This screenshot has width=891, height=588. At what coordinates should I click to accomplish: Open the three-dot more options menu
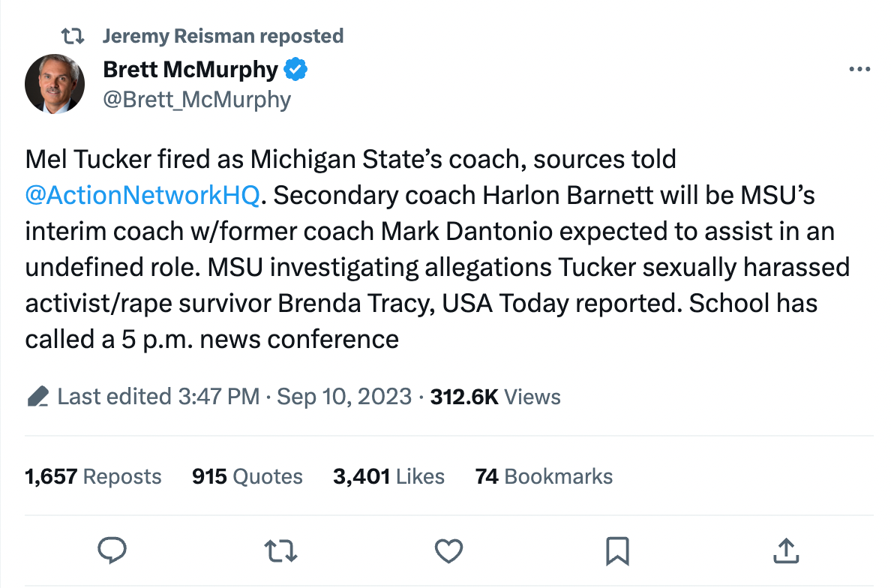click(859, 70)
